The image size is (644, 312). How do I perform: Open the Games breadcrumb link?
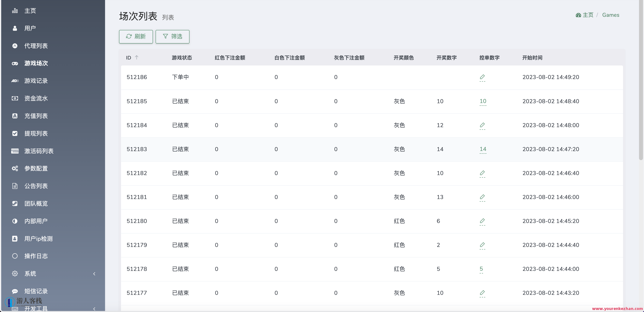(x=610, y=15)
